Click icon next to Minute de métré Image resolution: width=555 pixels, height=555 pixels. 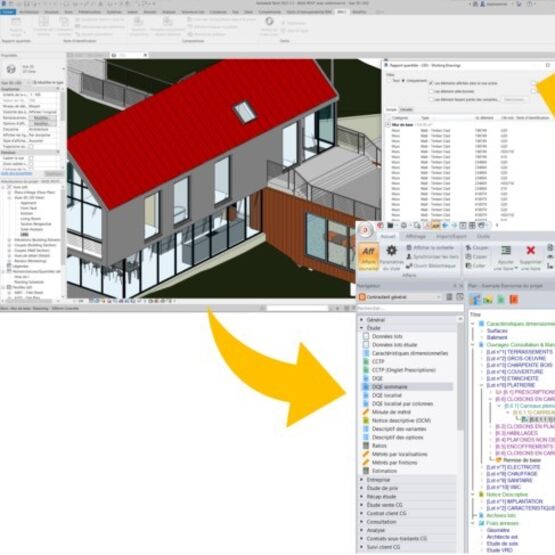[x=366, y=412]
